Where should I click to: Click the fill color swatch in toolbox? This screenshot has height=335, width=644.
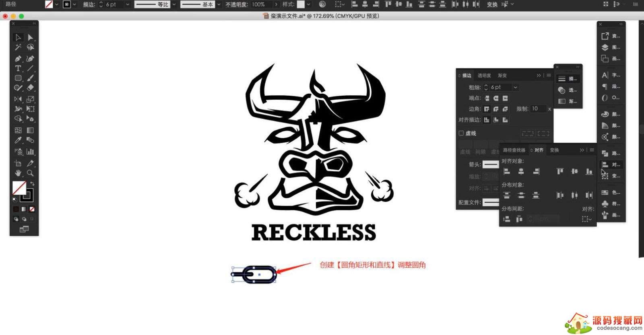(19, 187)
